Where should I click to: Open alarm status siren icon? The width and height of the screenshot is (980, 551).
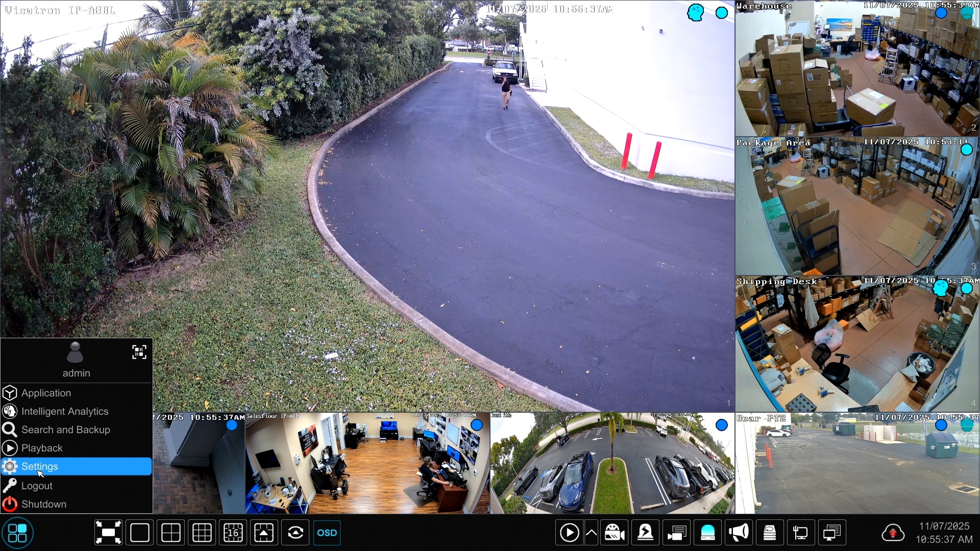coord(707,533)
